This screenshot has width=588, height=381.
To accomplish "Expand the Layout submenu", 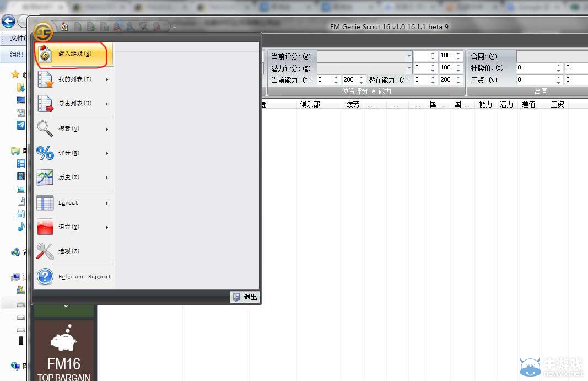I will coord(74,203).
